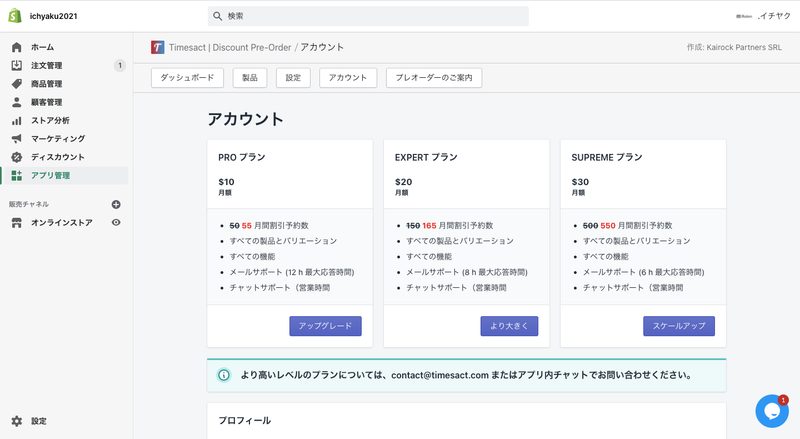Select ストア分析 label in the sidebar

pyautogui.click(x=50, y=120)
